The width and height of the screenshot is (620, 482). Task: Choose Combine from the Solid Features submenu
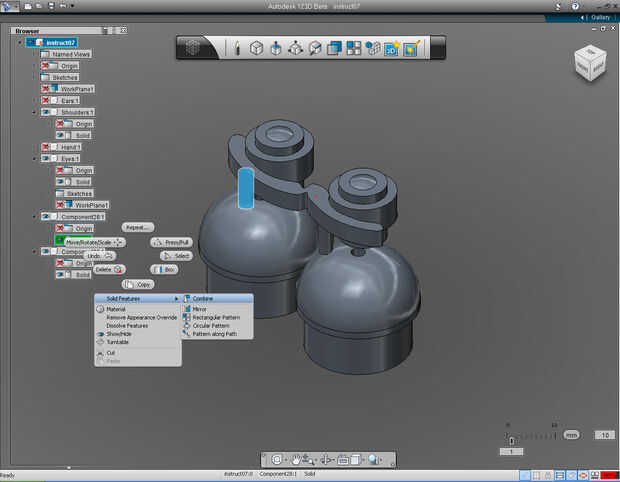(x=203, y=298)
